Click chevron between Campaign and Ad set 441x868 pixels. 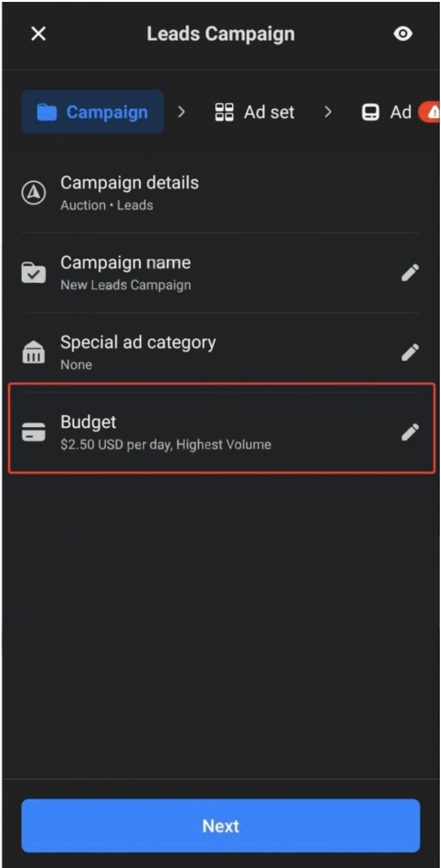pos(182,112)
